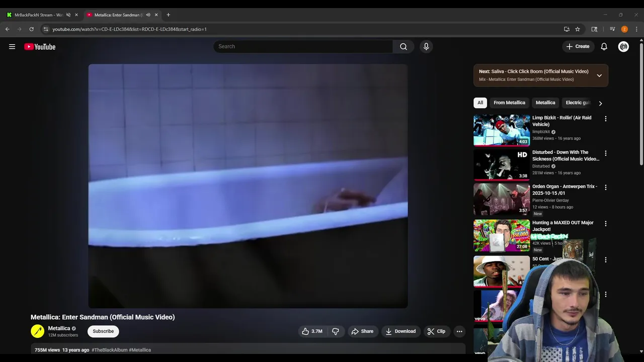
Task: Select the From Metallica filter chip
Action: 509,103
